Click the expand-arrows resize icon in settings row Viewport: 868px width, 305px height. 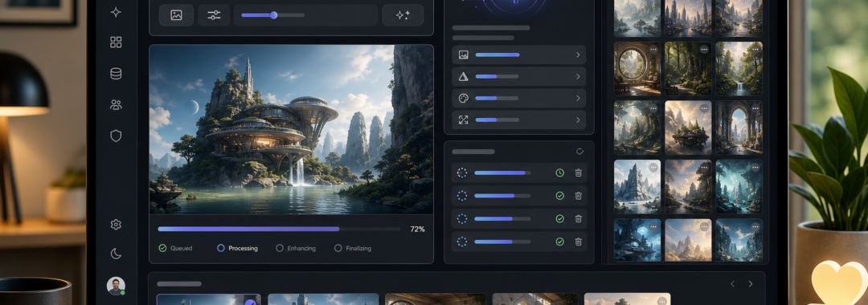464,120
